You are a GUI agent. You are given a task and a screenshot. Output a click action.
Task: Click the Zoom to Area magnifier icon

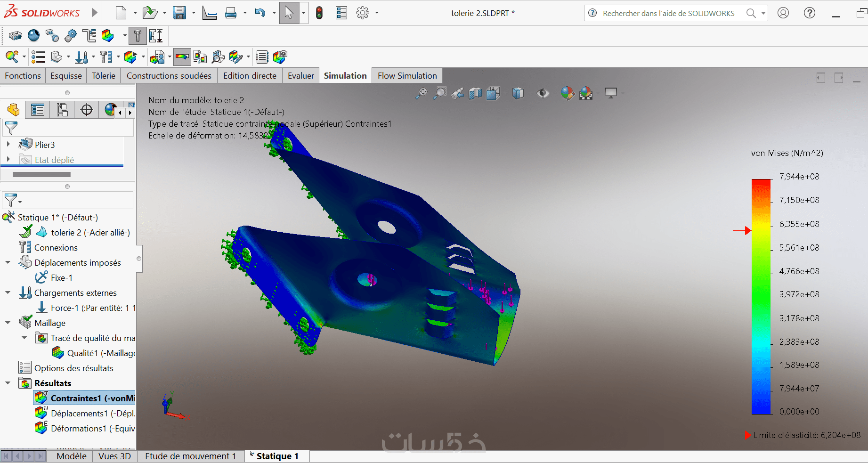(x=439, y=93)
